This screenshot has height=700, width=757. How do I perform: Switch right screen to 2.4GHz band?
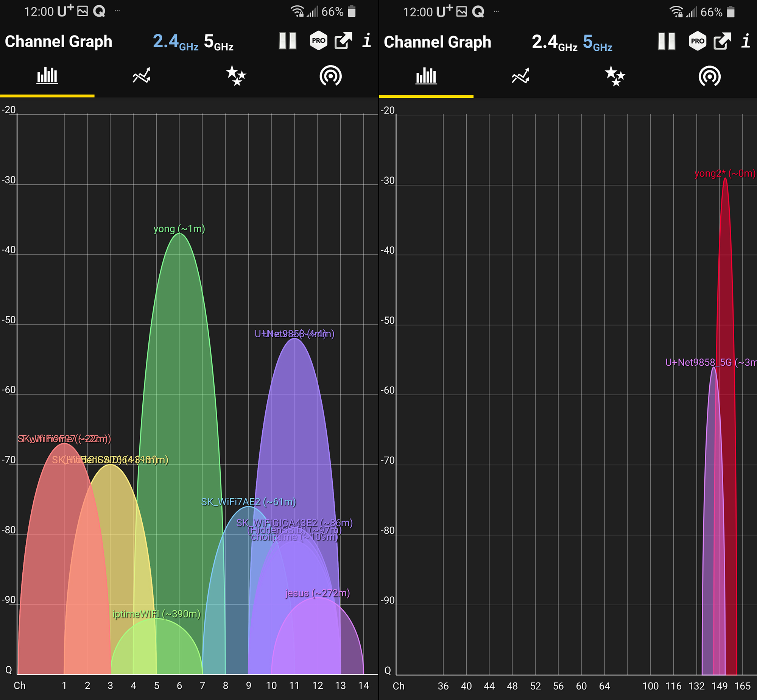pos(555,42)
